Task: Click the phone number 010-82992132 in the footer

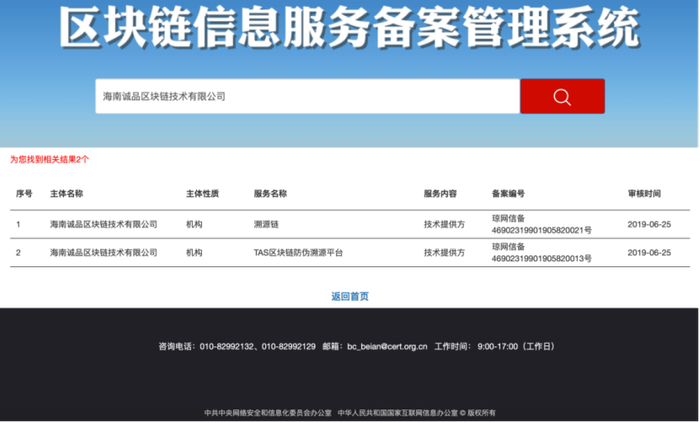Action: (226, 347)
